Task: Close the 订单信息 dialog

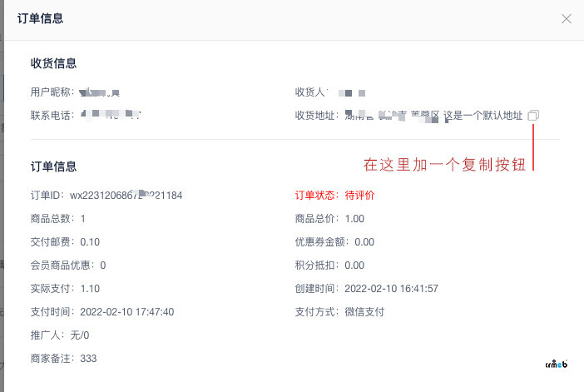Action: pyautogui.click(x=567, y=18)
